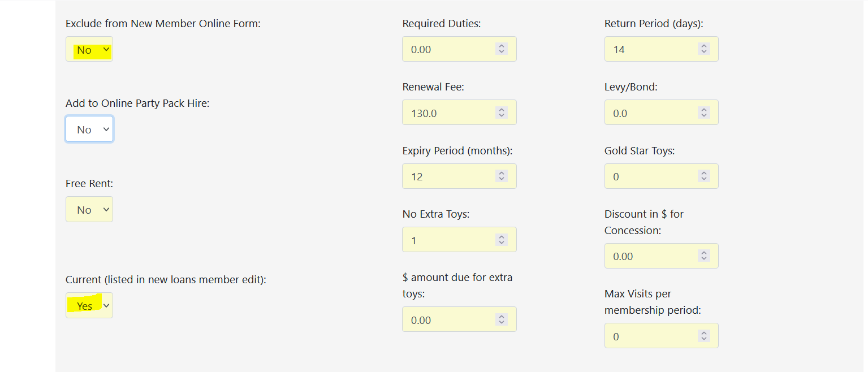
Task: Click the Max Visits spinner arrows
Action: tap(703, 336)
